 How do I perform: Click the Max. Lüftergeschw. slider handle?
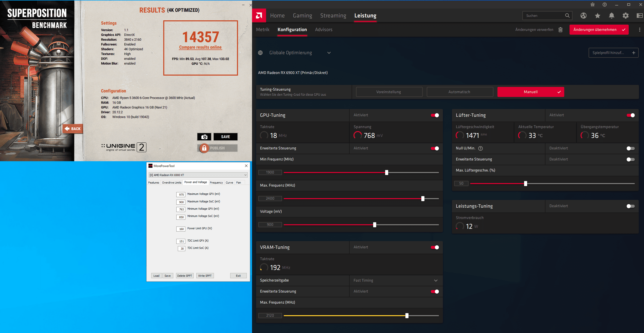pos(526,184)
